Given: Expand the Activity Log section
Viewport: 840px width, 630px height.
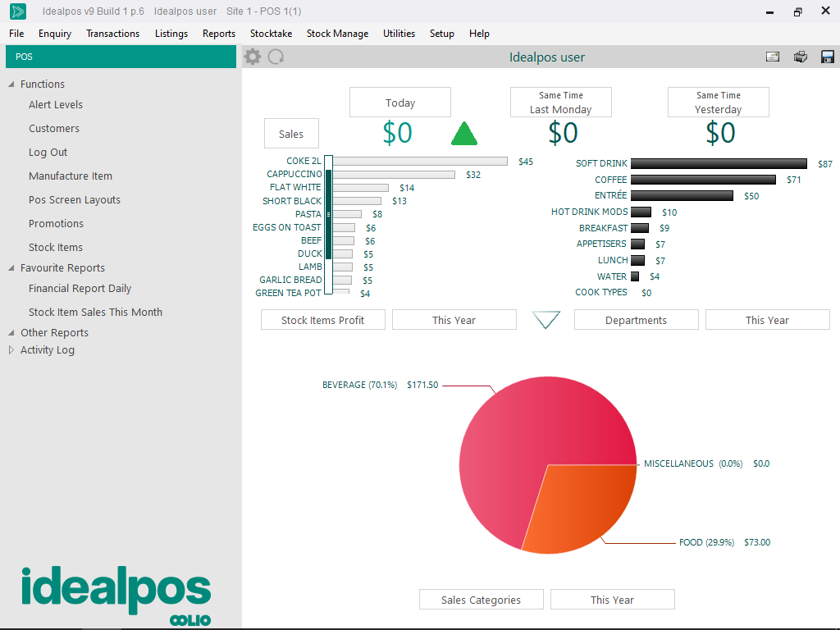Looking at the screenshot, I should click(11, 349).
